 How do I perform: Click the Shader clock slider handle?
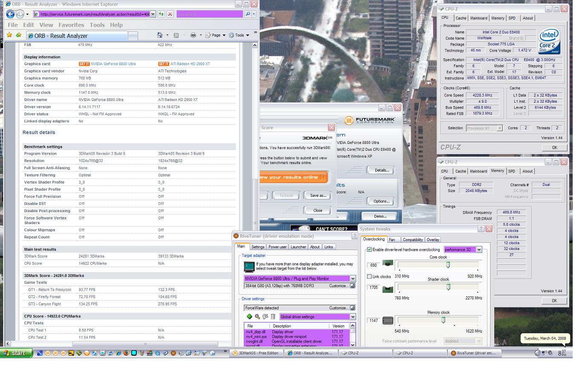tap(448, 287)
